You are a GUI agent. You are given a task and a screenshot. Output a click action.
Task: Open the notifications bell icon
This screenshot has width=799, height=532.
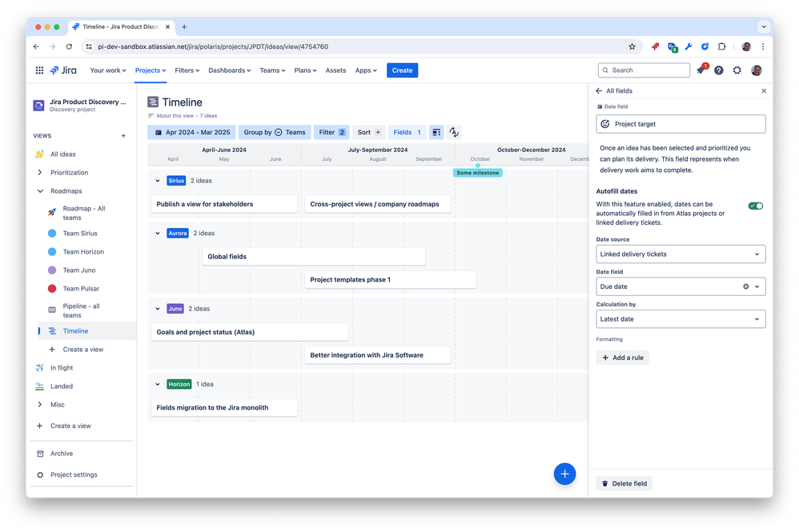pyautogui.click(x=701, y=70)
